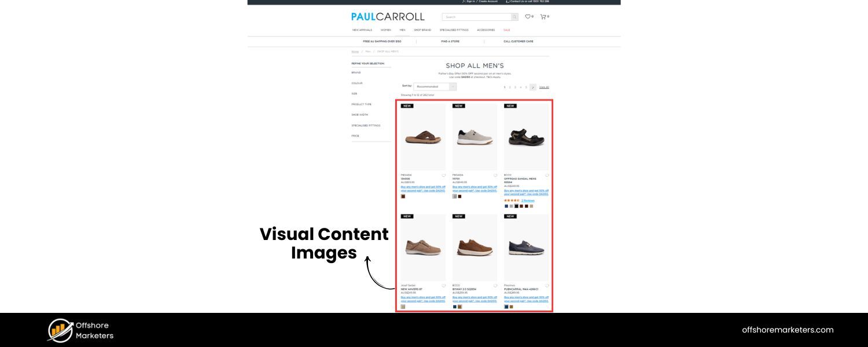Favorite the BYWAY 2.0 shoe via its heart icon
This screenshot has height=347, width=868.
click(495, 285)
